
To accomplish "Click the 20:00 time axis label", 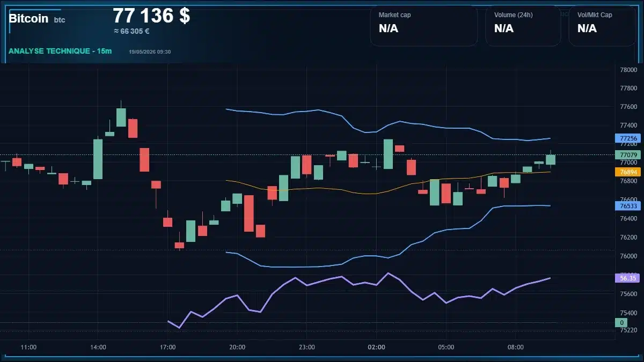I will (x=237, y=348).
